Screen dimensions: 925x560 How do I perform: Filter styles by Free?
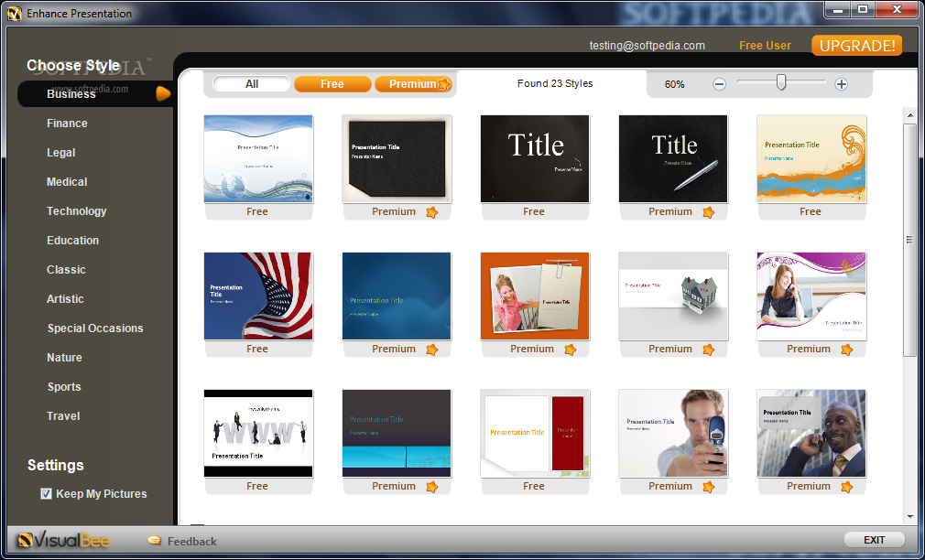click(332, 84)
